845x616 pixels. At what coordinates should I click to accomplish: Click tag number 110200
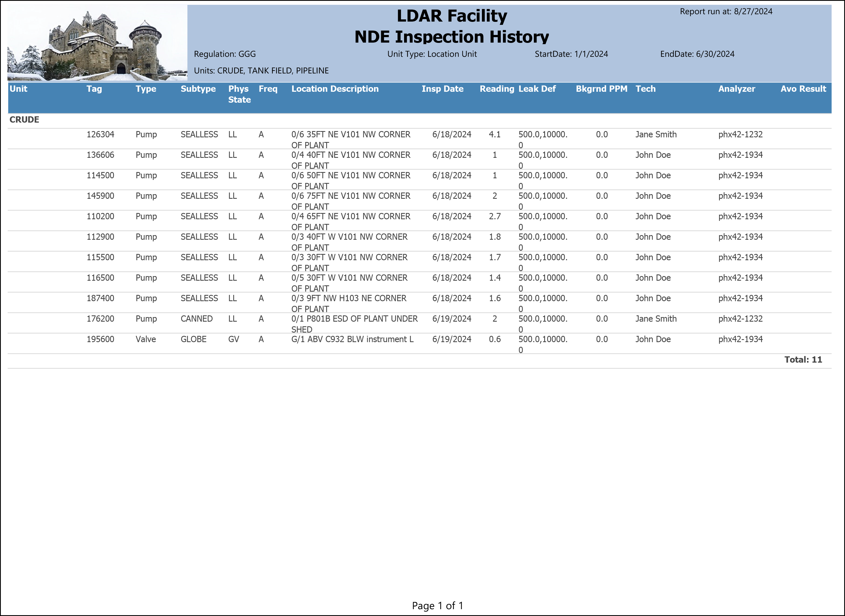coord(100,217)
